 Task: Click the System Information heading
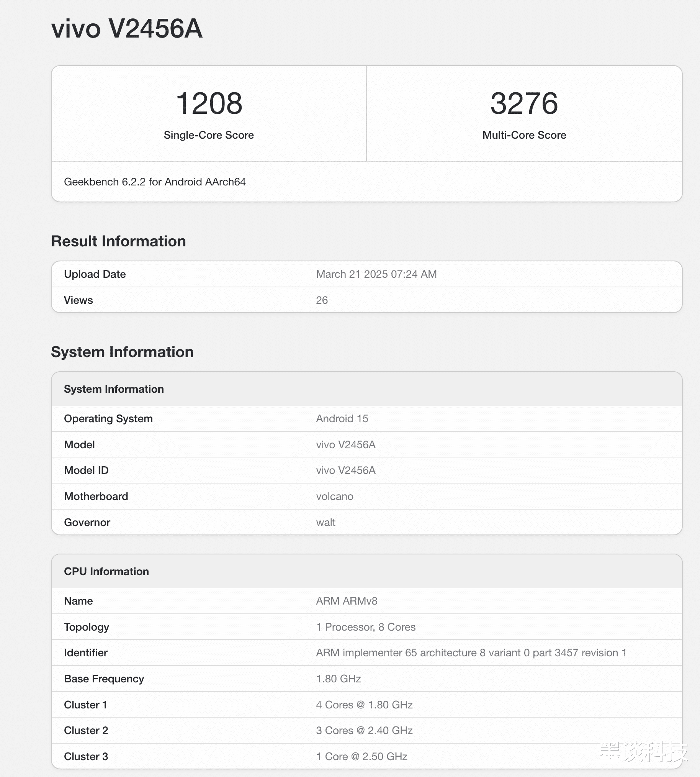[122, 351]
